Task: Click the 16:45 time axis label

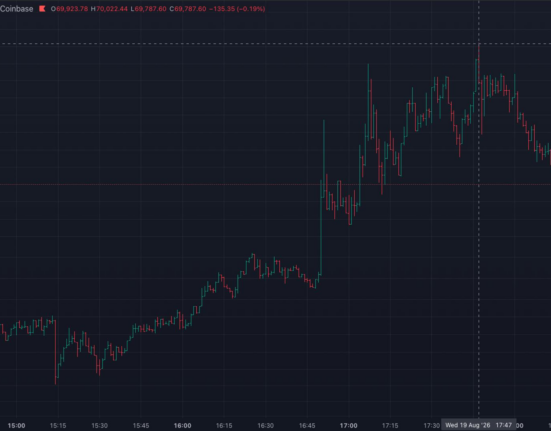Action: click(307, 426)
